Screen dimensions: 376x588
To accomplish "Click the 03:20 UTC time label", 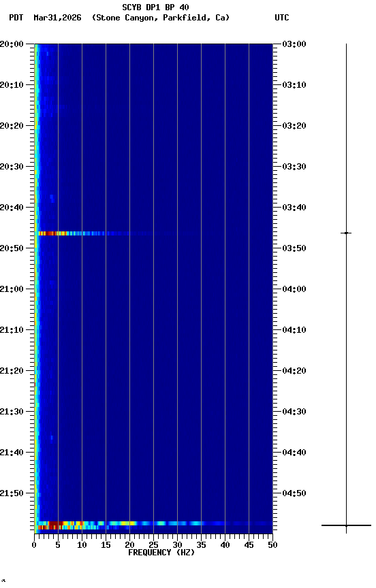I will click(x=294, y=126).
